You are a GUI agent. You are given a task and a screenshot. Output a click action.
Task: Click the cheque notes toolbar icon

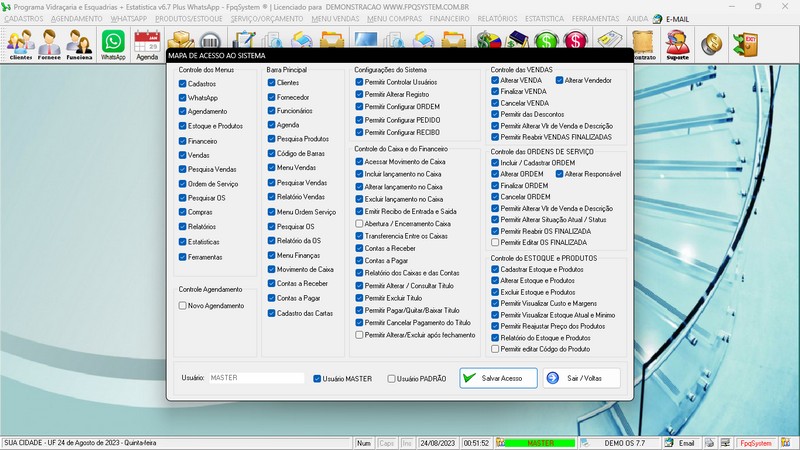point(610,40)
